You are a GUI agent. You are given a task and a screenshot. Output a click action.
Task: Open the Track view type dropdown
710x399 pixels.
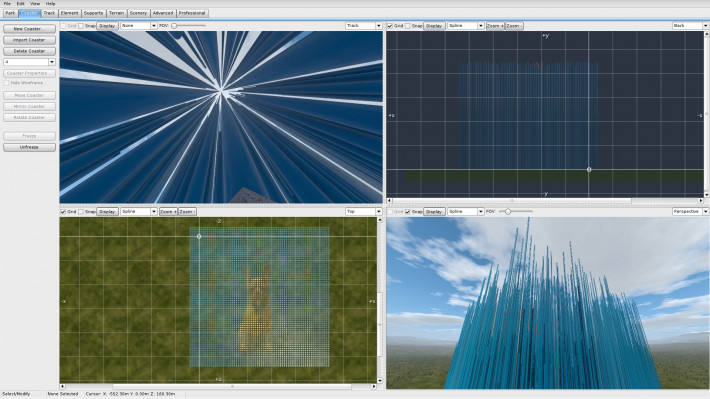coord(364,26)
